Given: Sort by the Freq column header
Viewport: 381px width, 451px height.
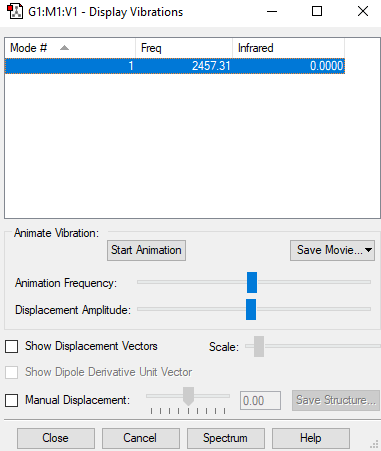Looking at the screenshot, I should coord(184,48).
